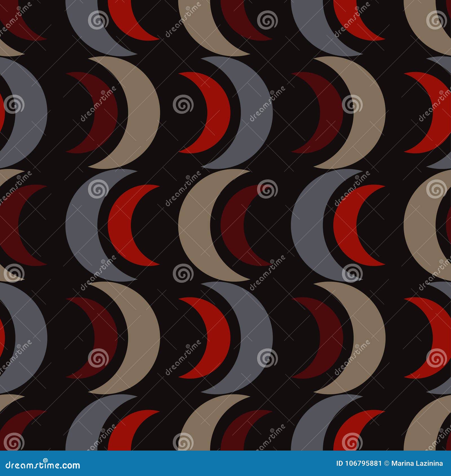Click the black bar at the bottom
451x476 pixels.
225,464
